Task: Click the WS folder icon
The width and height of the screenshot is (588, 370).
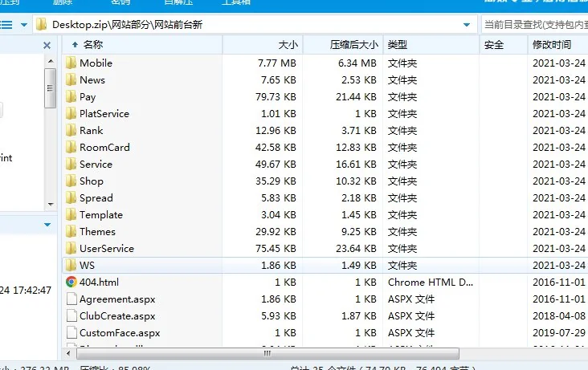Action: (x=71, y=266)
